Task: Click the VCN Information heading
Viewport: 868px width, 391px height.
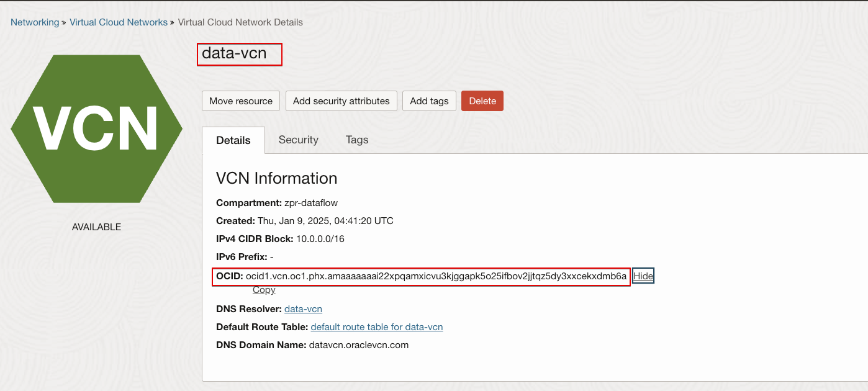Action: coord(276,179)
